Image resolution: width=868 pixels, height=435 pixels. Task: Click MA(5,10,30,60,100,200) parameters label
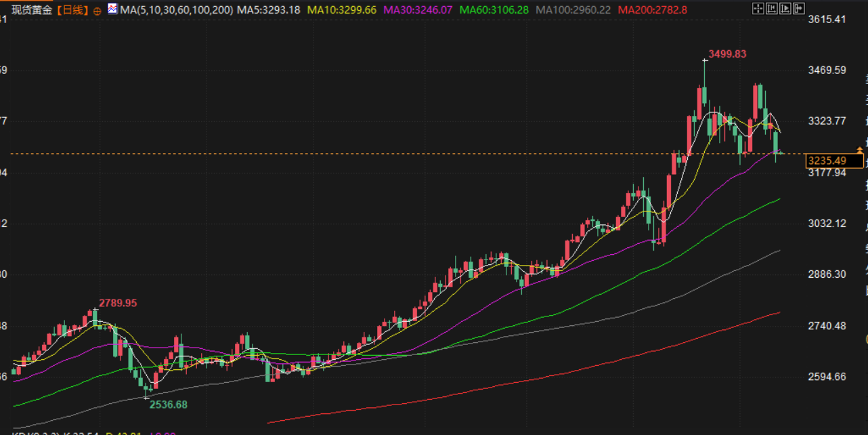point(177,10)
